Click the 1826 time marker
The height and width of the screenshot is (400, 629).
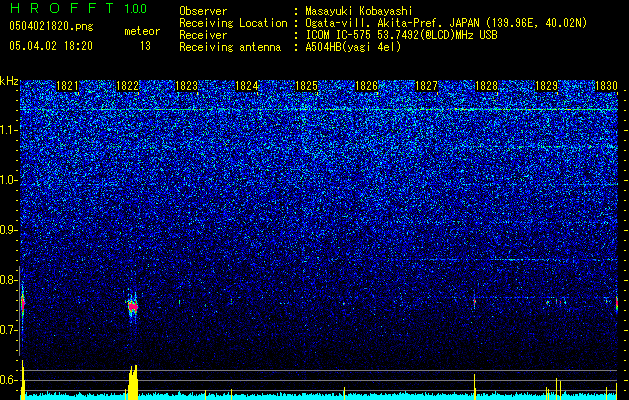(367, 86)
